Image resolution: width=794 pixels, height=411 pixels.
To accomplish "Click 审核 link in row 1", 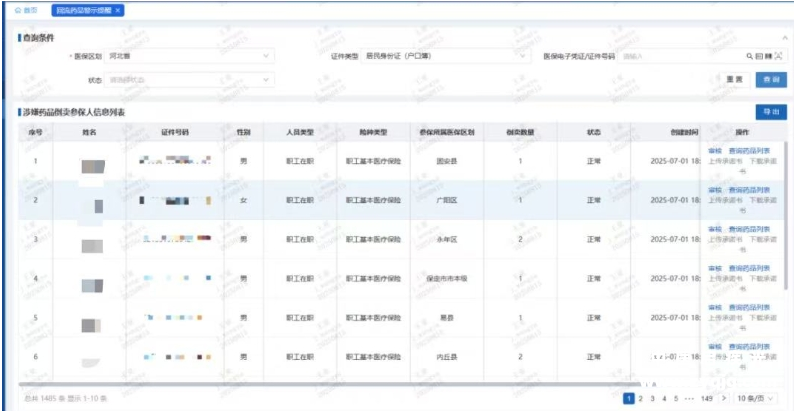I will pos(714,150).
